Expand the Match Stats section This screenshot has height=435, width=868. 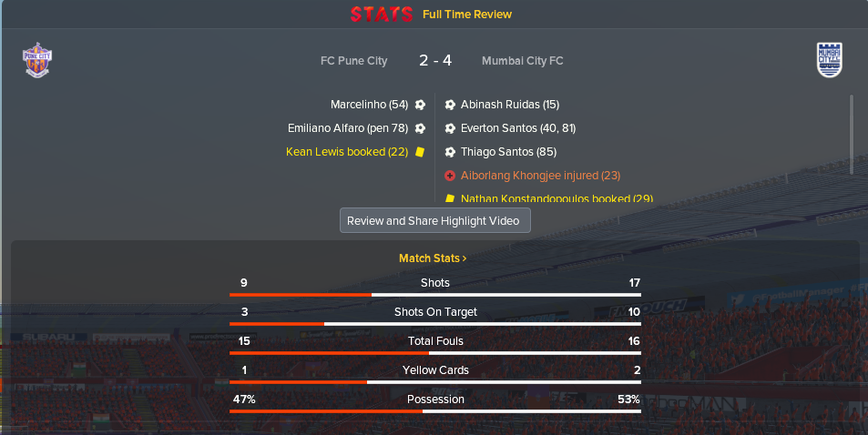point(433,258)
